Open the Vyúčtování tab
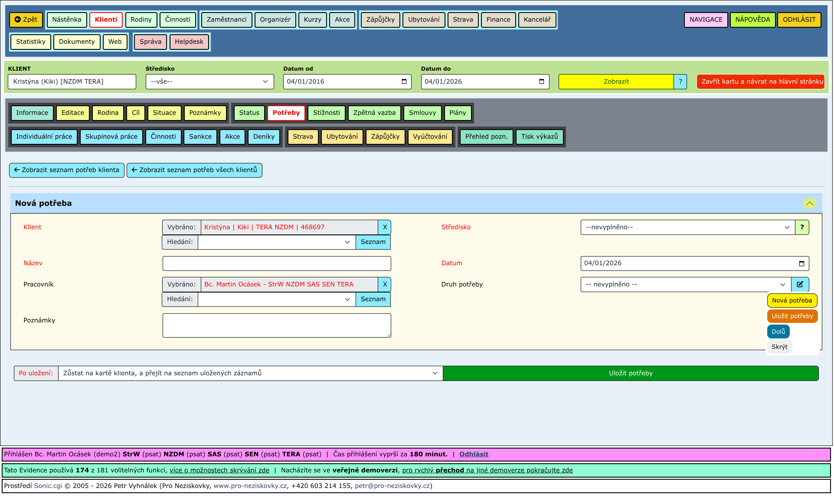 430,137
